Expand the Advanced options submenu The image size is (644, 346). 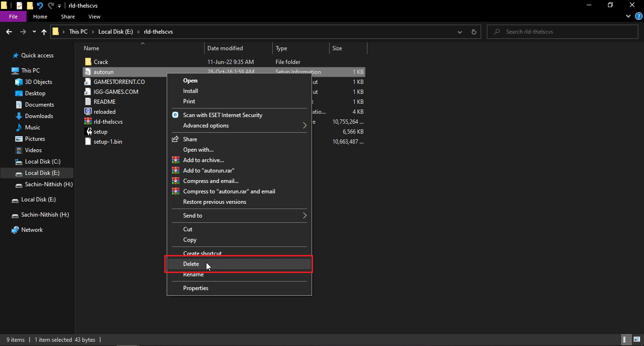click(304, 126)
